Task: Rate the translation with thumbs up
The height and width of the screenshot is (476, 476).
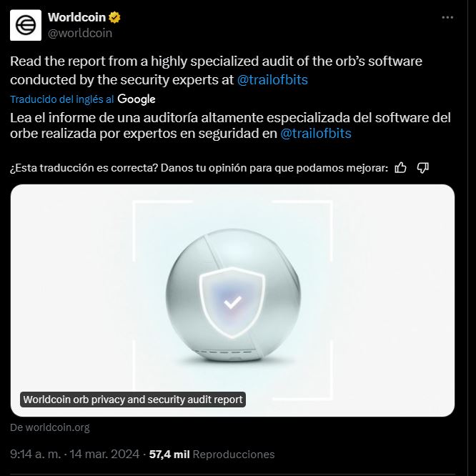Action: [400, 167]
